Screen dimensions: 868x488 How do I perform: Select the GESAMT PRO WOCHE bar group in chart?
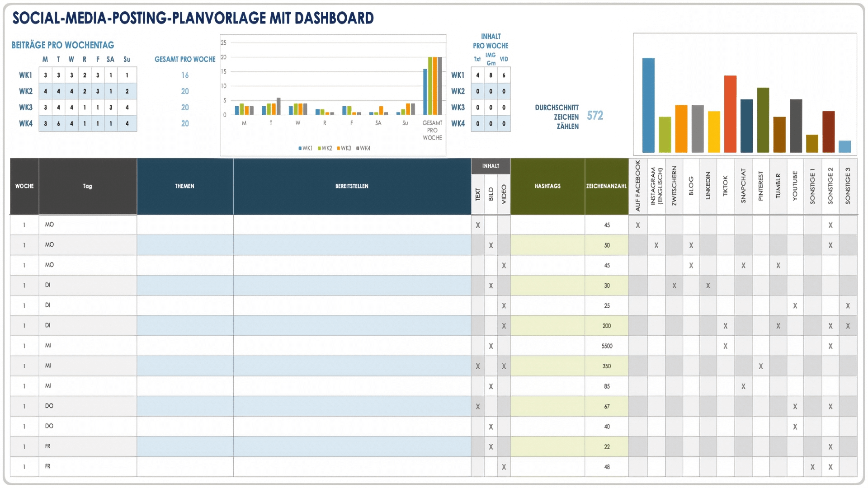coord(433,86)
